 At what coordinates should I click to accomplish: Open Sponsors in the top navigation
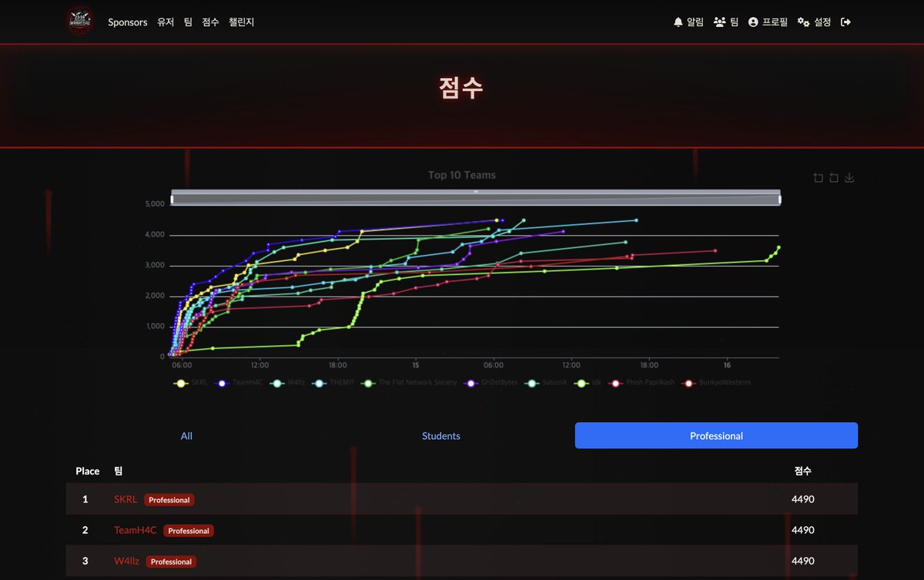tap(128, 22)
